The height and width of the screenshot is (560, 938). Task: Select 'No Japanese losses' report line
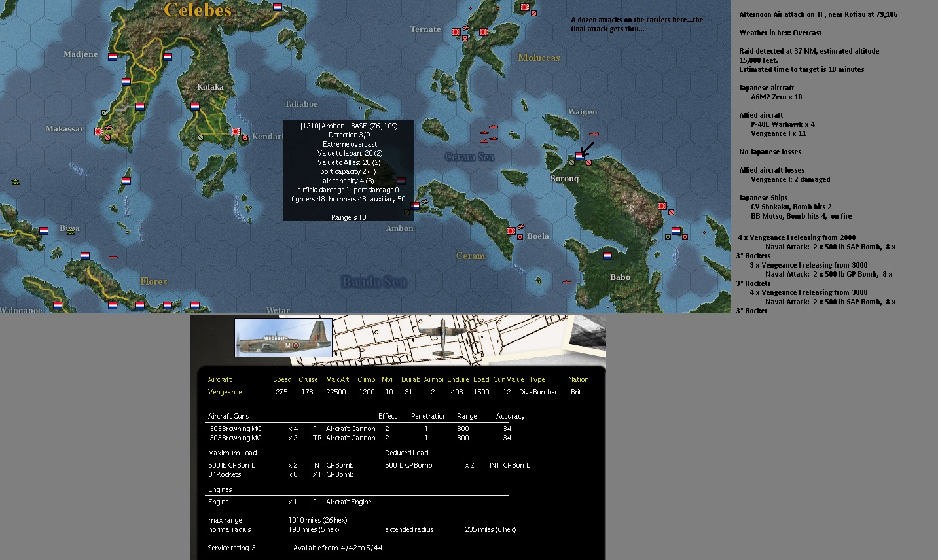pyautogui.click(x=770, y=152)
